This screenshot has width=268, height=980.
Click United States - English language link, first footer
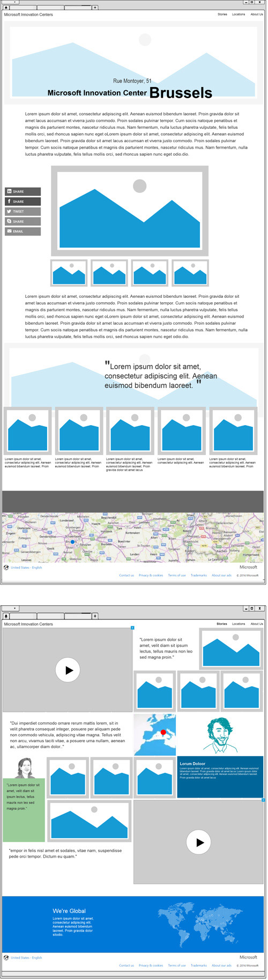(x=26, y=567)
